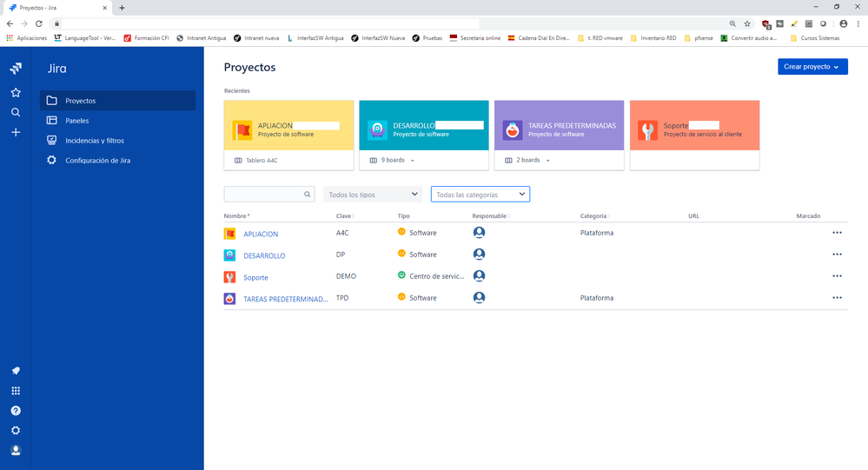Open the Crear proyecto dropdown button
The image size is (868, 470).
pyautogui.click(x=812, y=66)
